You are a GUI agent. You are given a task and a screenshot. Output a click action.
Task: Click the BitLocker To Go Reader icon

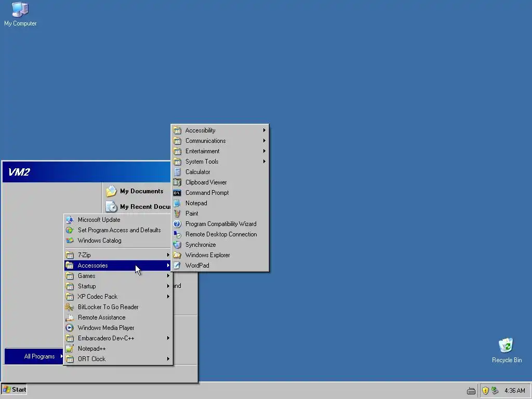[x=70, y=307]
